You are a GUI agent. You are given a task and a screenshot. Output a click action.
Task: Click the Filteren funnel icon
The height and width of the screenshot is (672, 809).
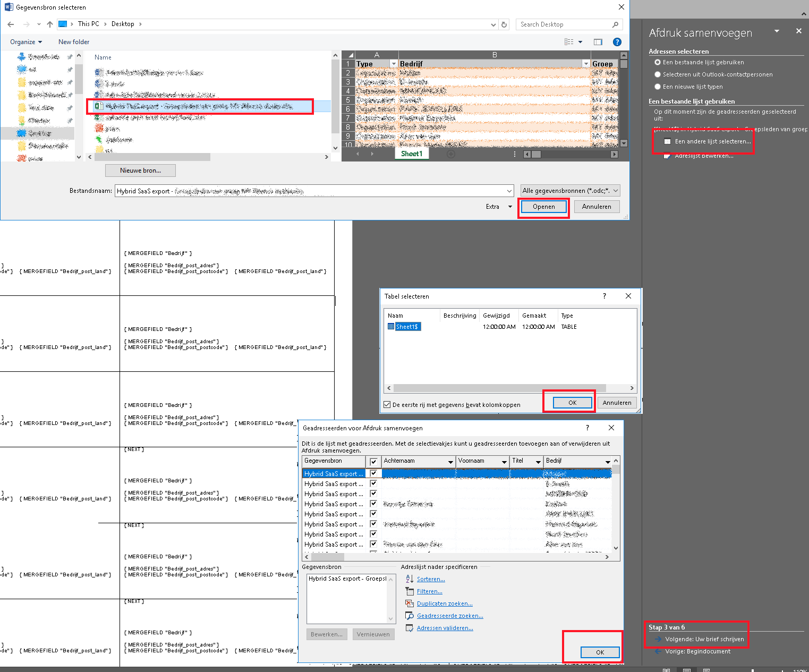tap(410, 591)
